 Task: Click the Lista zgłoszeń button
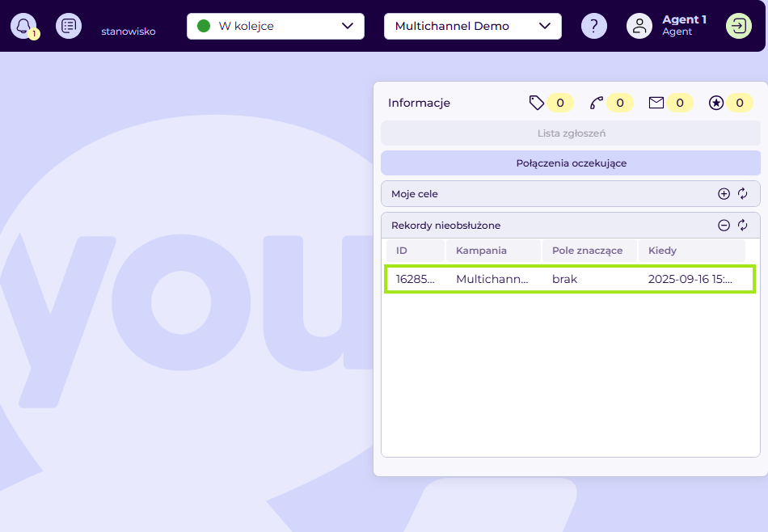pos(571,133)
